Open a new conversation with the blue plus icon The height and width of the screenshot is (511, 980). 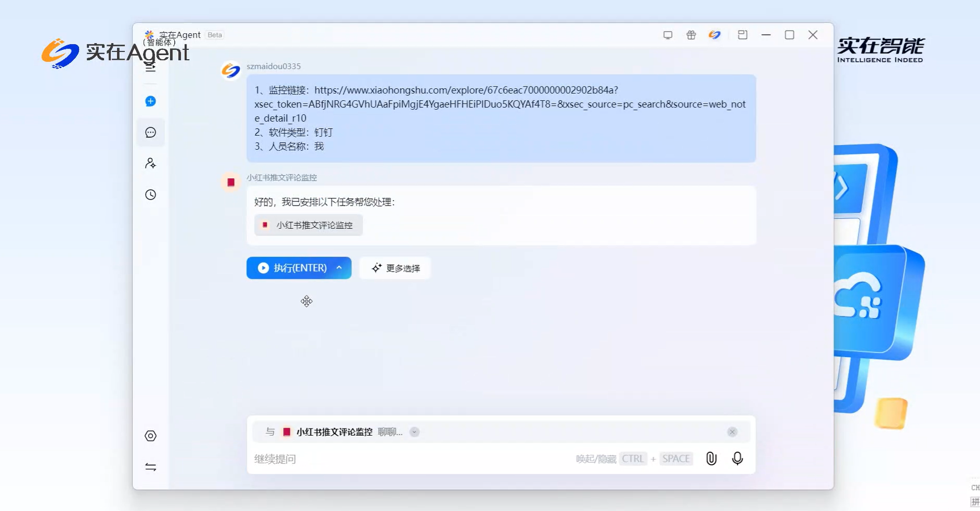[150, 101]
